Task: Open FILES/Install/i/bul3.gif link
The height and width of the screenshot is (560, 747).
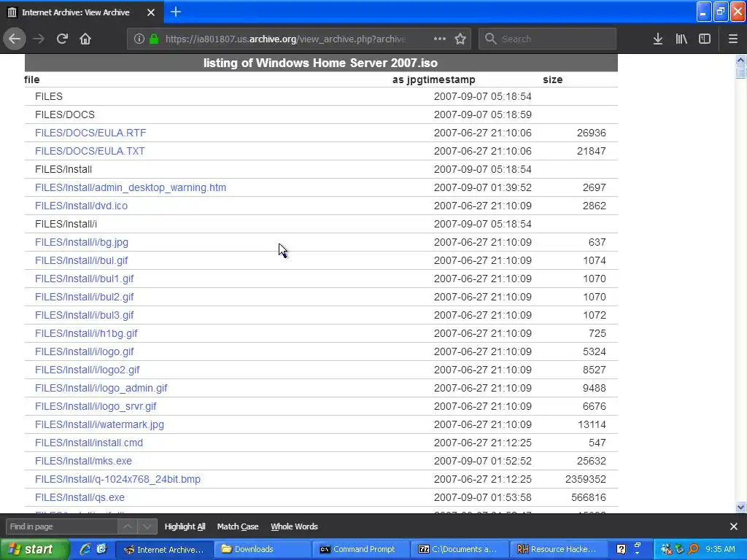Action: point(85,315)
